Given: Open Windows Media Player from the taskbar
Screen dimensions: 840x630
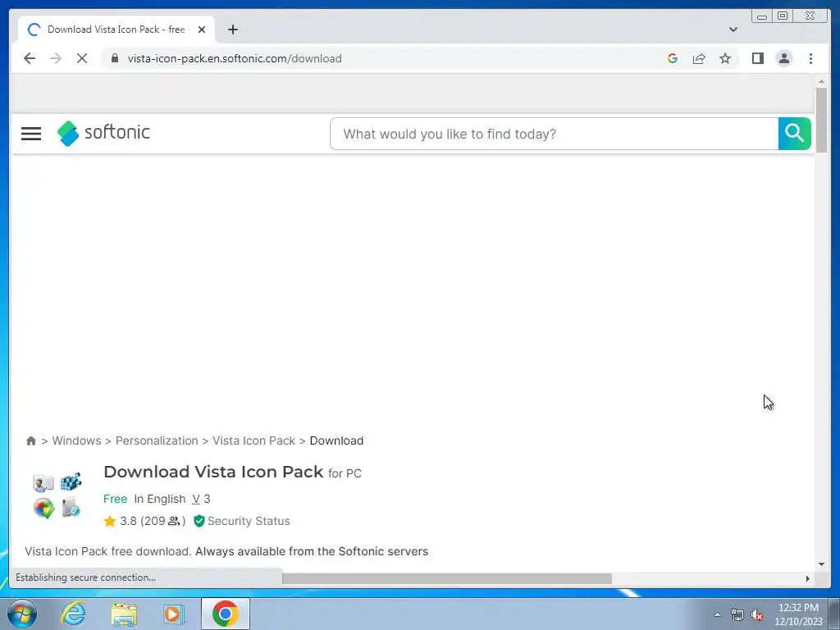Looking at the screenshot, I should pyautogui.click(x=173, y=614).
